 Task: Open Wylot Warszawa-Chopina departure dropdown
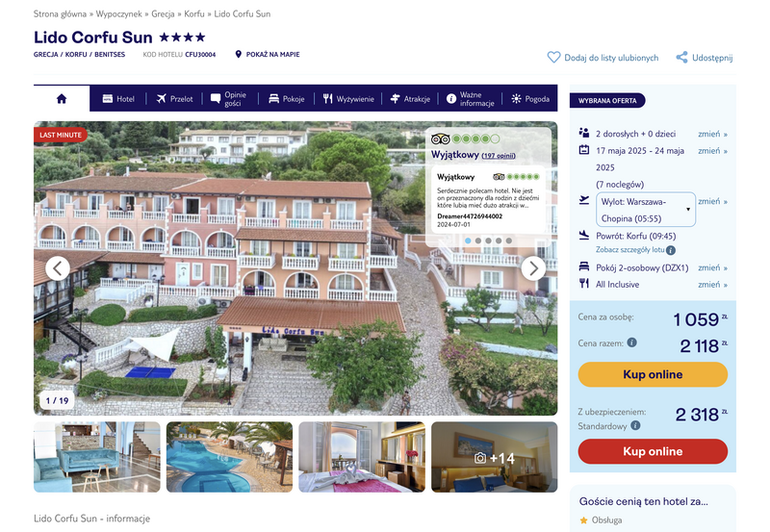coord(645,210)
